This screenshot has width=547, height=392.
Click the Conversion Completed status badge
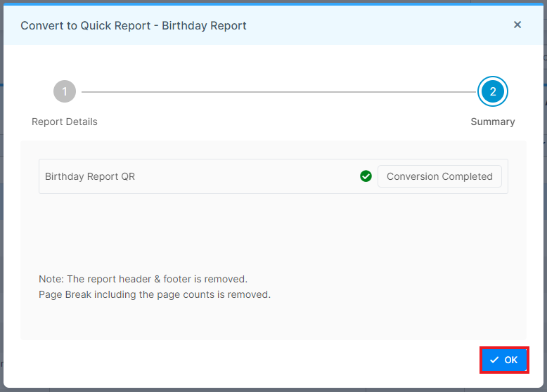click(439, 176)
